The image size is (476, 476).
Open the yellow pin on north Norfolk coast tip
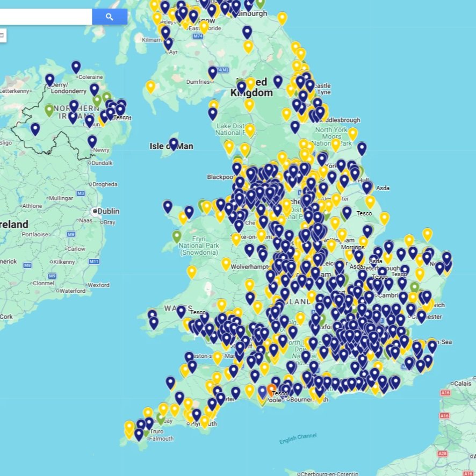(428, 235)
